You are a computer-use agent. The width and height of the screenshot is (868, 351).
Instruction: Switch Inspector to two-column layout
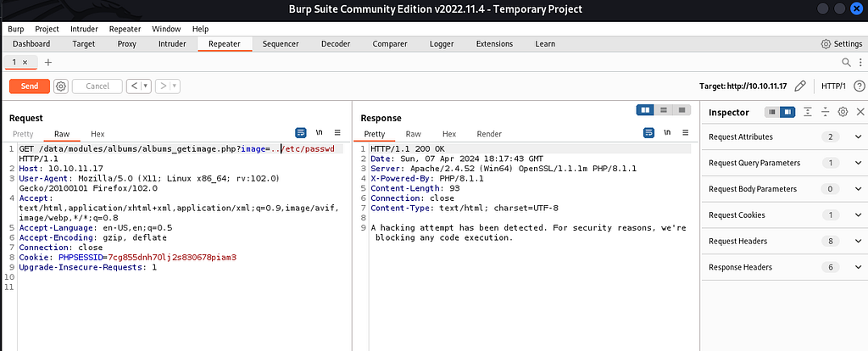click(x=787, y=112)
